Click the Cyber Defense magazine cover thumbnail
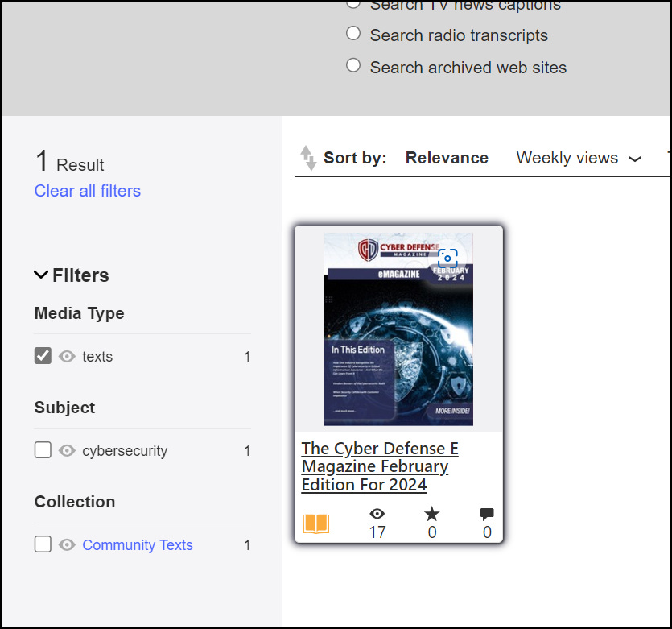Screen dimensions: 672x629 [398, 329]
